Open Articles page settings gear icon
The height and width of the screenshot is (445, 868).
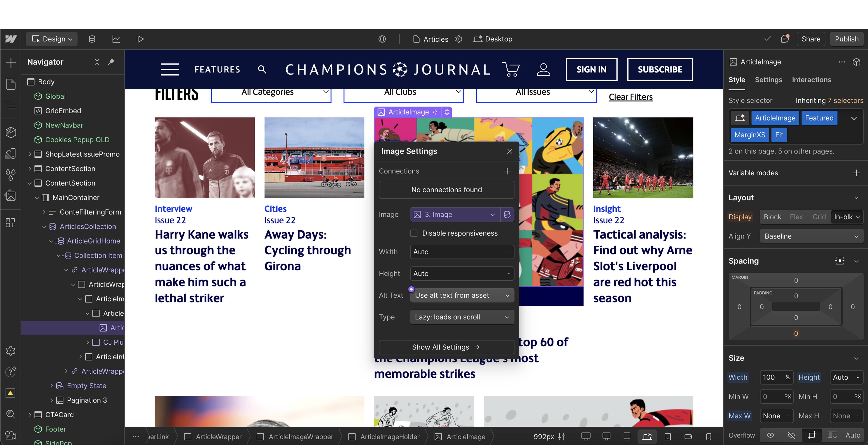(x=459, y=39)
